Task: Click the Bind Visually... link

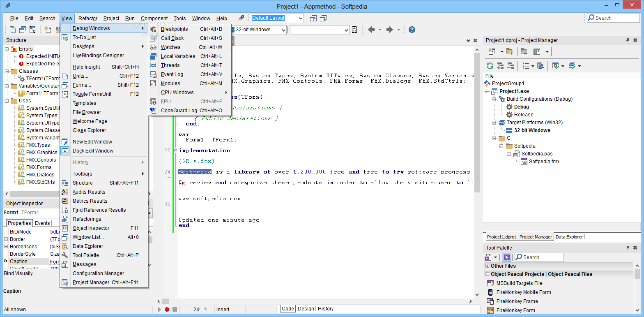Action: point(20,273)
